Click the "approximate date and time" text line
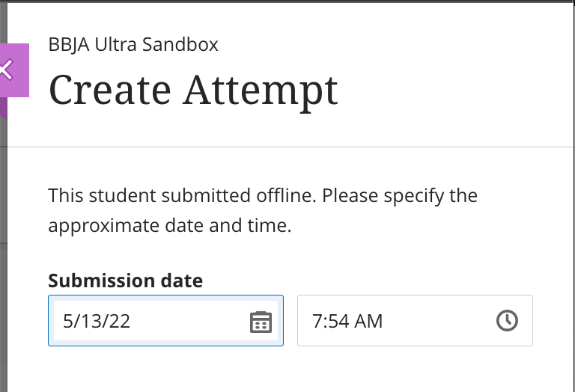 [169, 226]
